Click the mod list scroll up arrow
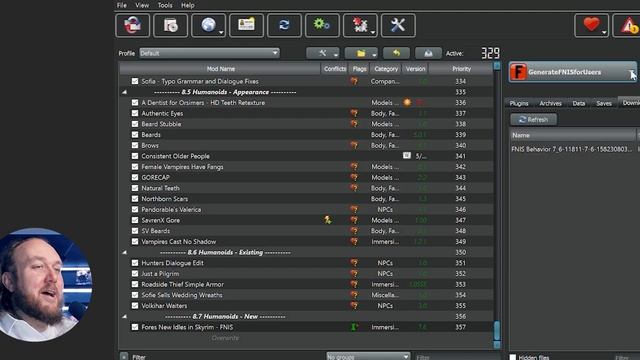 click(x=497, y=66)
